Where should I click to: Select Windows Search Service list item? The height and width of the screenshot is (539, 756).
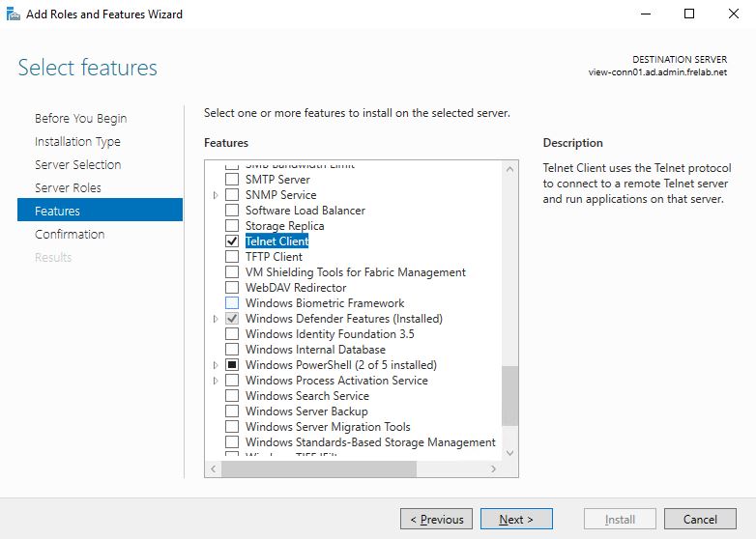tap(306, 396)
